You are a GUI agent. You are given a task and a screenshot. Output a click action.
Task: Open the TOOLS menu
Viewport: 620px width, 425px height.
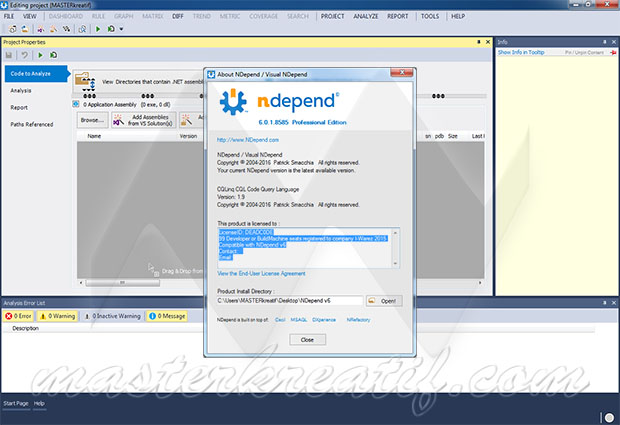(430, 16)
